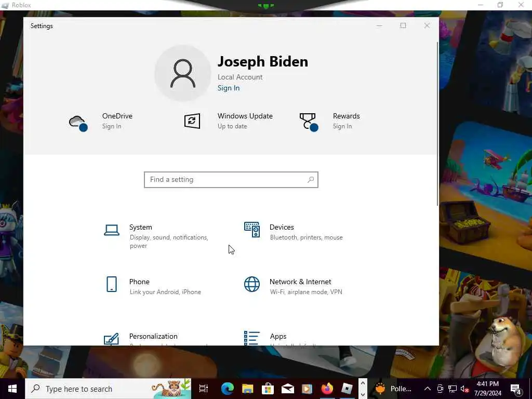Click the OneDrive Sign In text
532x399 pixels.
tap(112, 126)
